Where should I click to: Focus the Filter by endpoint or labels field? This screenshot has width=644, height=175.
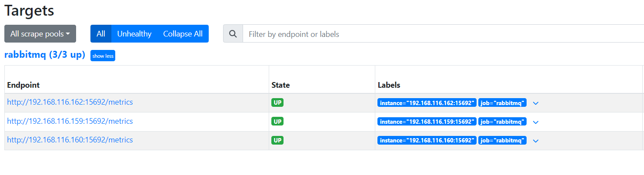coord(443,34)
